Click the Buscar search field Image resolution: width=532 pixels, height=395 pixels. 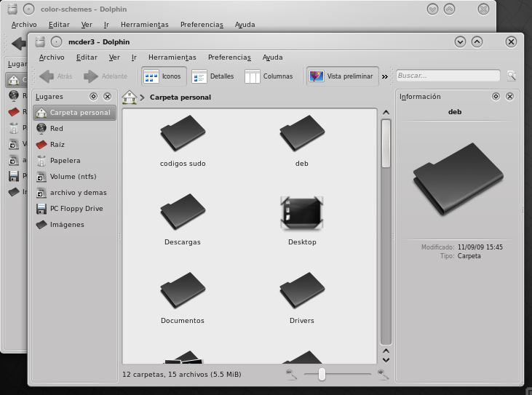(448, 75)
